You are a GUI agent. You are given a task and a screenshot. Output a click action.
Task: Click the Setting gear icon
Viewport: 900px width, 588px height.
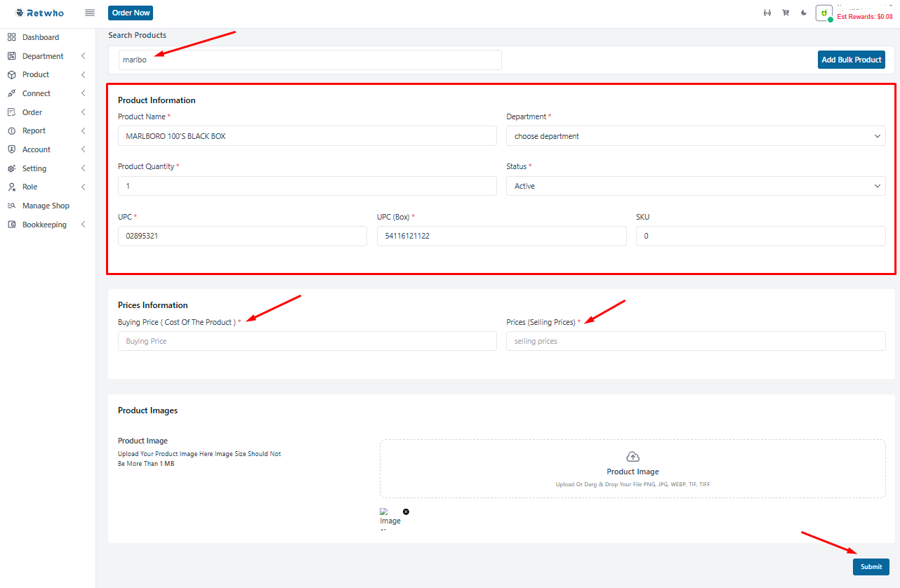(11, 168)
